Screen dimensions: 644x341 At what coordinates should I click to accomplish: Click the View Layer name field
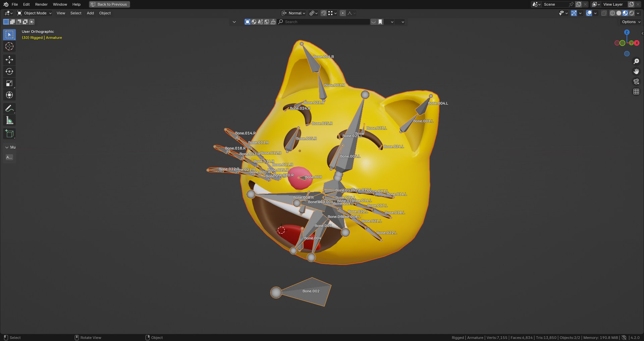[614, 4]
